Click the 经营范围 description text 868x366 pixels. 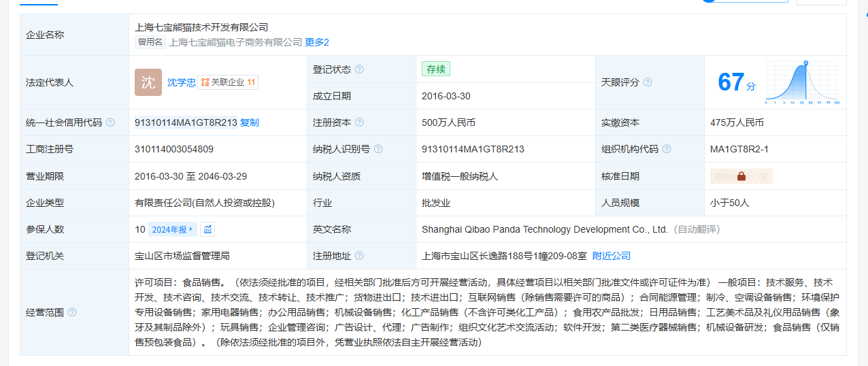coord(487,312)
